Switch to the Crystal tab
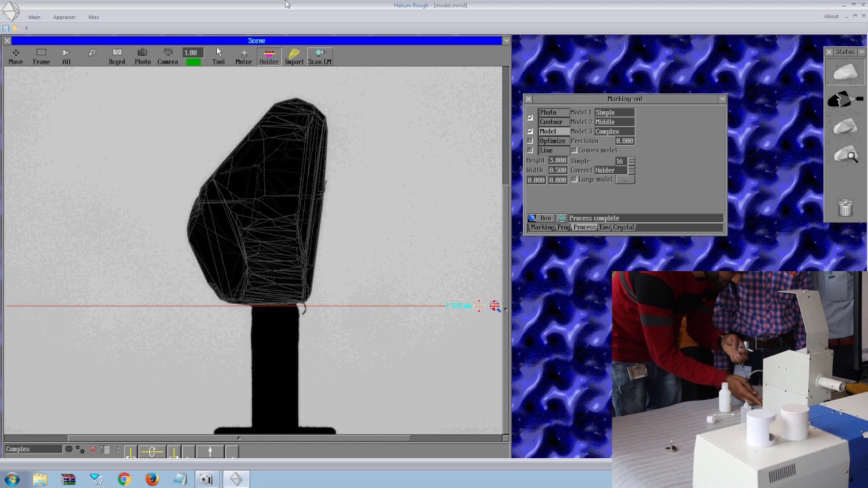Screen dimensions: 868x488 [x=623, y=227]
